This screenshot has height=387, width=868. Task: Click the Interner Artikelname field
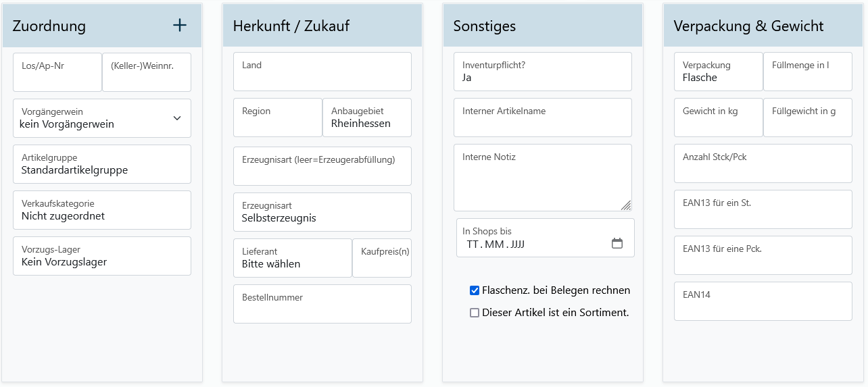click(542, 118)
